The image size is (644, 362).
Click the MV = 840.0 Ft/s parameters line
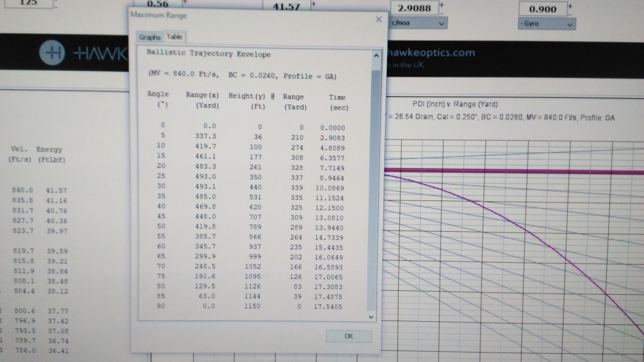pos(242,75)
